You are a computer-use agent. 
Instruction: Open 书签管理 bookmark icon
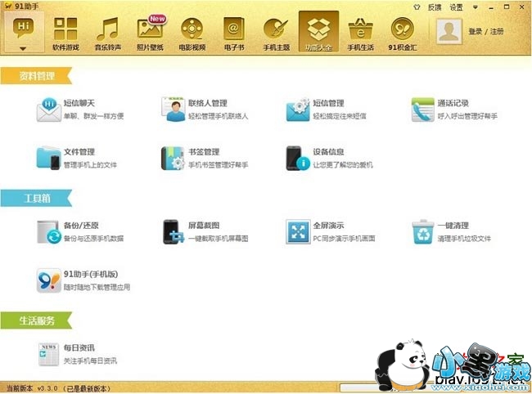(x=173, y=158)
